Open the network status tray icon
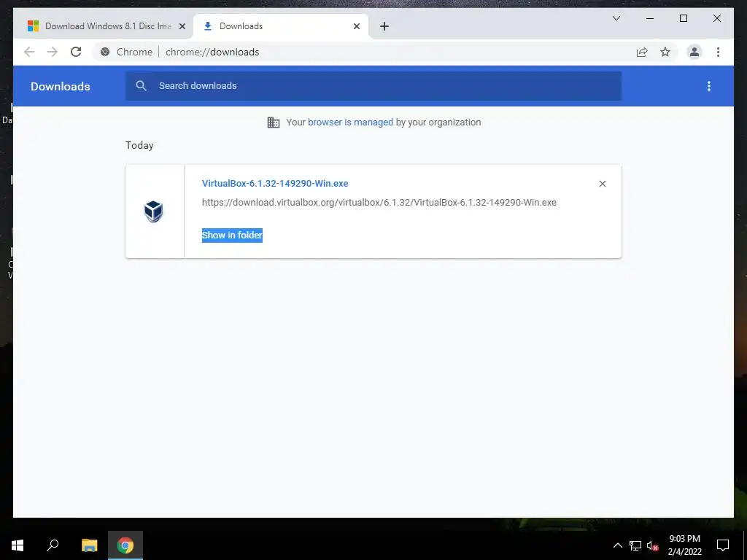Viewport: 747px width, 560px height. [x=635, y=545]
